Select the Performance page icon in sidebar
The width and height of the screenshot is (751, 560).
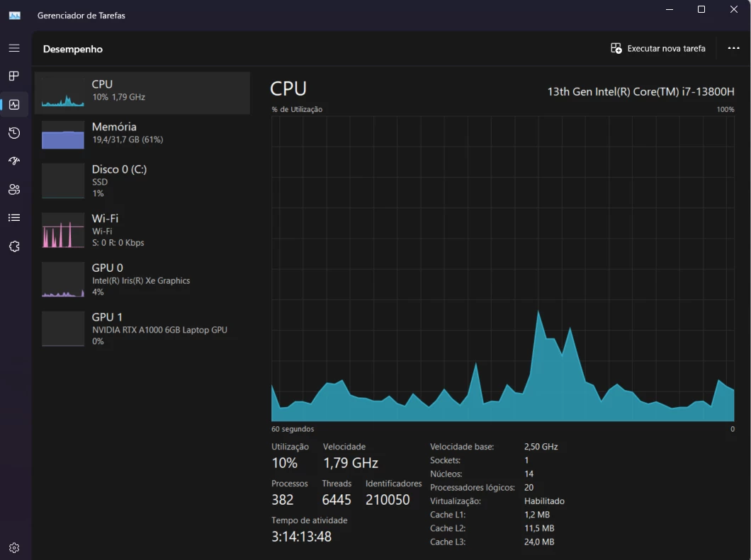click(x=14, y=104)
